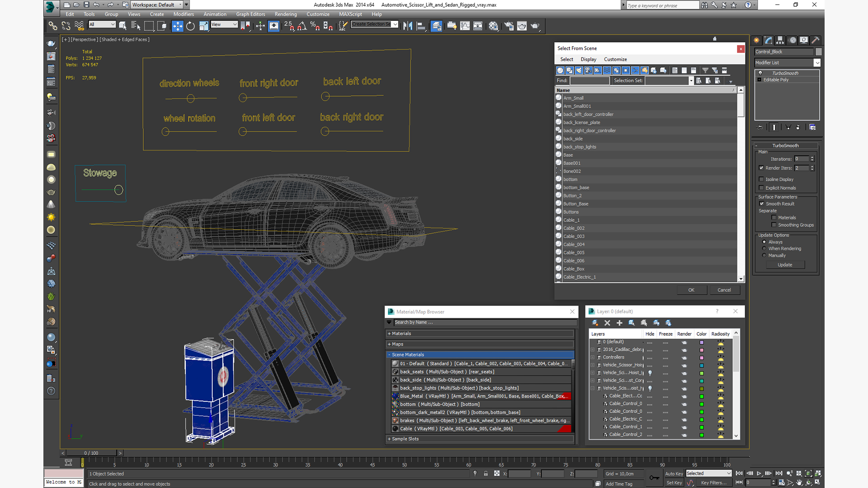Click Configure Modifier Sets icon
The width and height of the screenshot is (868, 488).
pyautogui.click(x=812, y=127)
